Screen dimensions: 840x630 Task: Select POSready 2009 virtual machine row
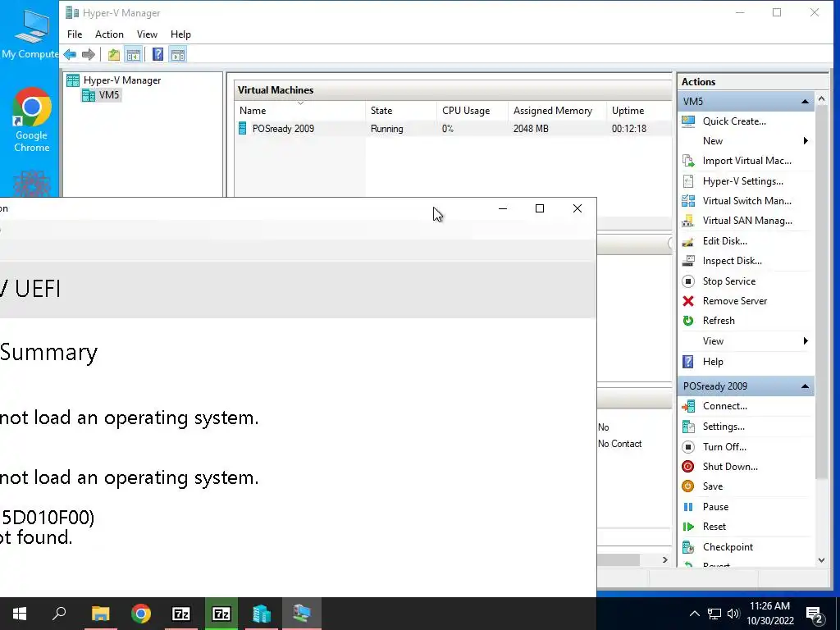pyautogui.click(x=453, y=129)
